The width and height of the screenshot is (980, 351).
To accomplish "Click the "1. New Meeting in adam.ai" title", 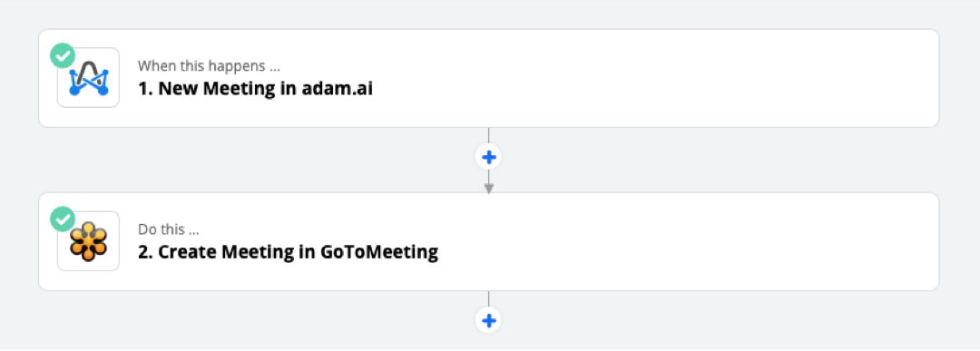I will pyautogui.click(x=256, y=89).
